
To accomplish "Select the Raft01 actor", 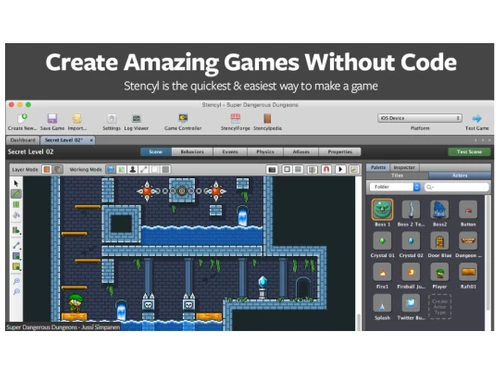I will pos(468,272).
